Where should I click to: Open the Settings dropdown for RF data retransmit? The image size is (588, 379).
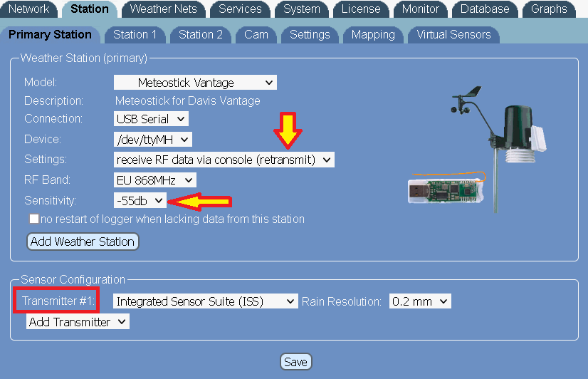coord(224,160)
